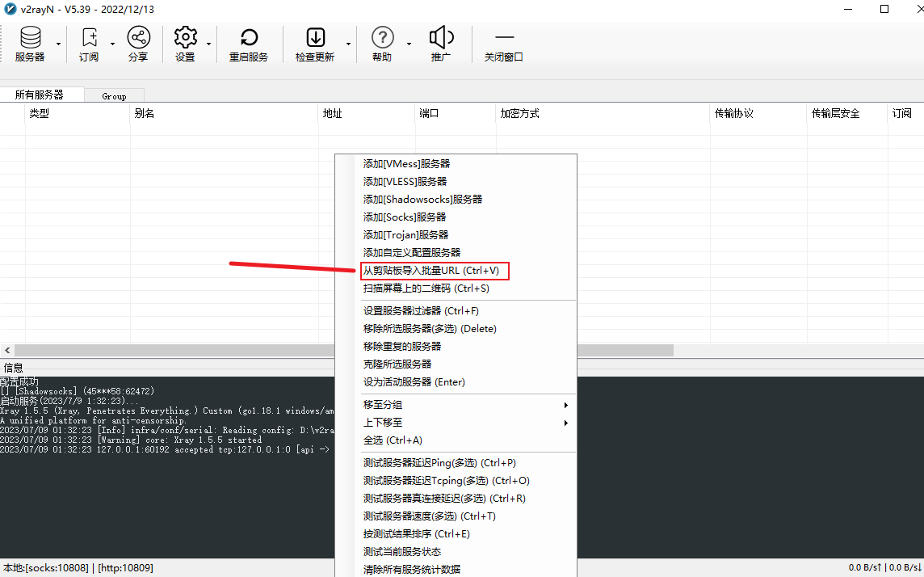Viewport: 924px width, 577px height.
Task: Expand the dropdown arrow beside 订阅
Action: (112, 44)
